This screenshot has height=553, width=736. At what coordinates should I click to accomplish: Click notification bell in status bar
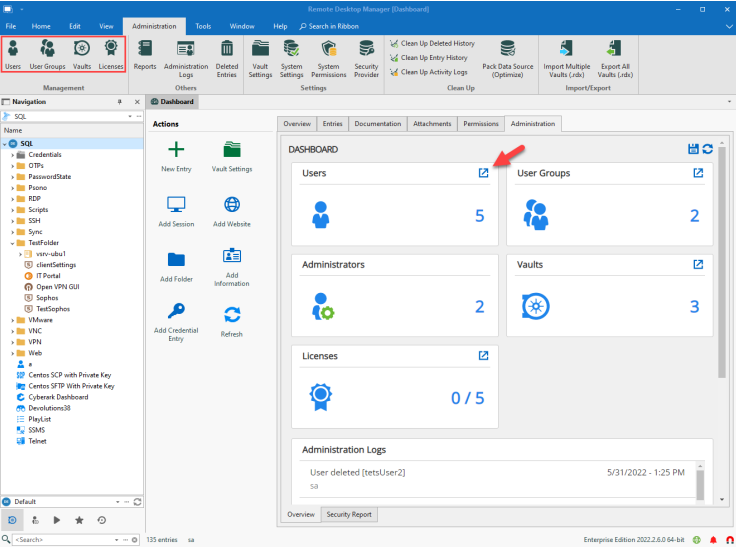click(713, 540)
